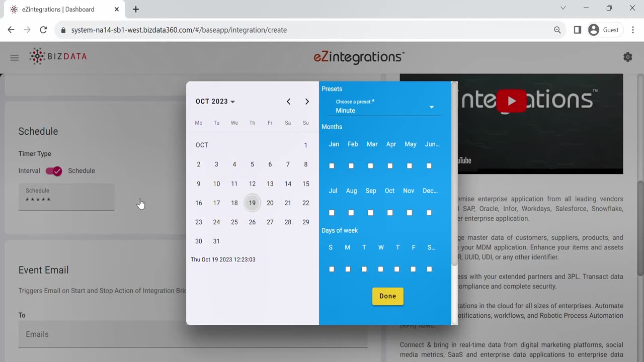Viewport: 644px width, 362px height.
Task: Go to previous month in calendar
Action: coord(288,102)
